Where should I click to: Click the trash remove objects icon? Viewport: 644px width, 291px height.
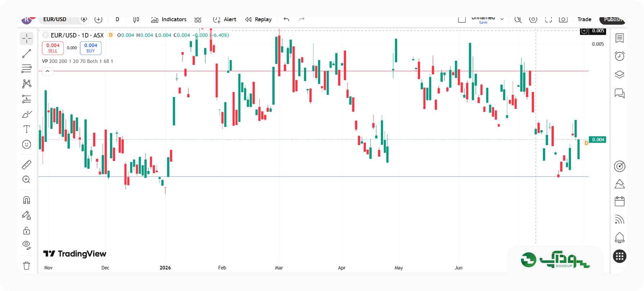point(27,265)
